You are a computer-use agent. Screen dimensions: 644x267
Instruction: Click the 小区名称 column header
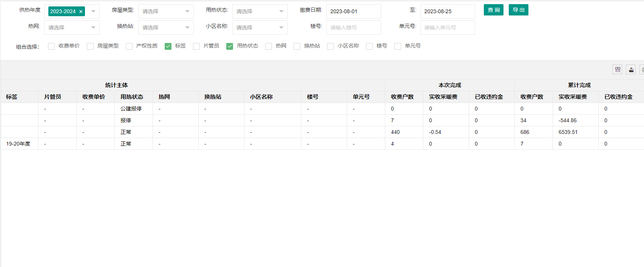[273, 97]
